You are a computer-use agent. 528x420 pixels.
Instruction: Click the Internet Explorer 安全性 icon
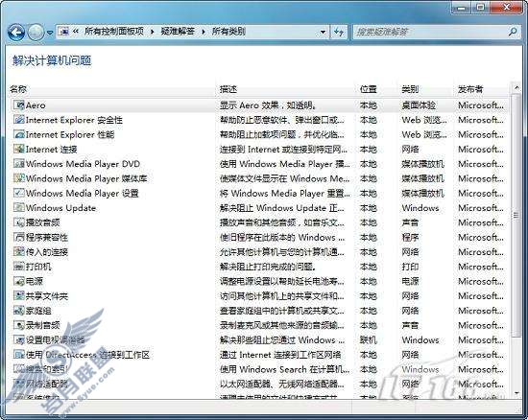pyautogui.click(x=19, y=120)
